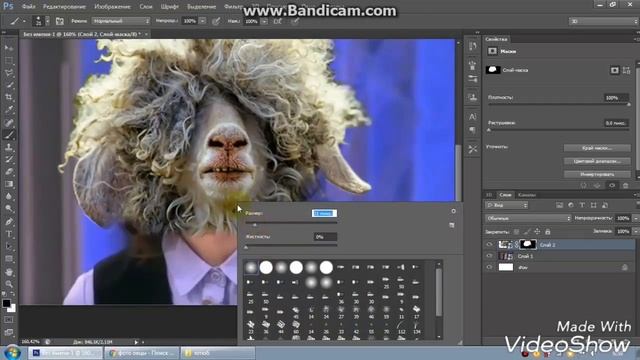Select the Pen tool

click(9, 222)
